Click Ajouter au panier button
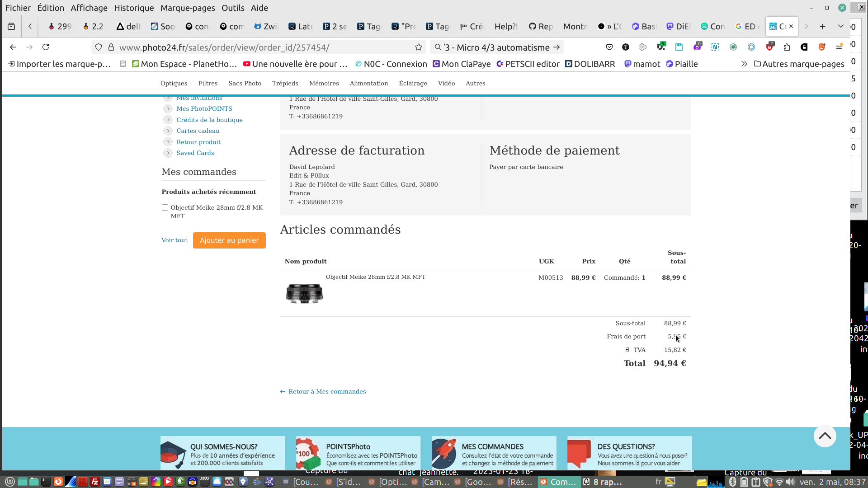868x488 pixels. click(x=229, y=240)
